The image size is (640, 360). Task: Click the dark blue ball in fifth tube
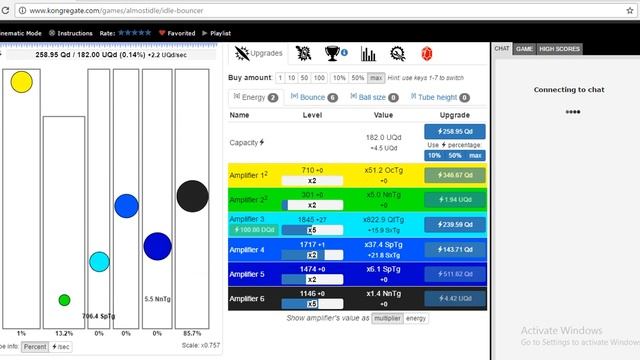pyautogui.click(x=158, y=247)
